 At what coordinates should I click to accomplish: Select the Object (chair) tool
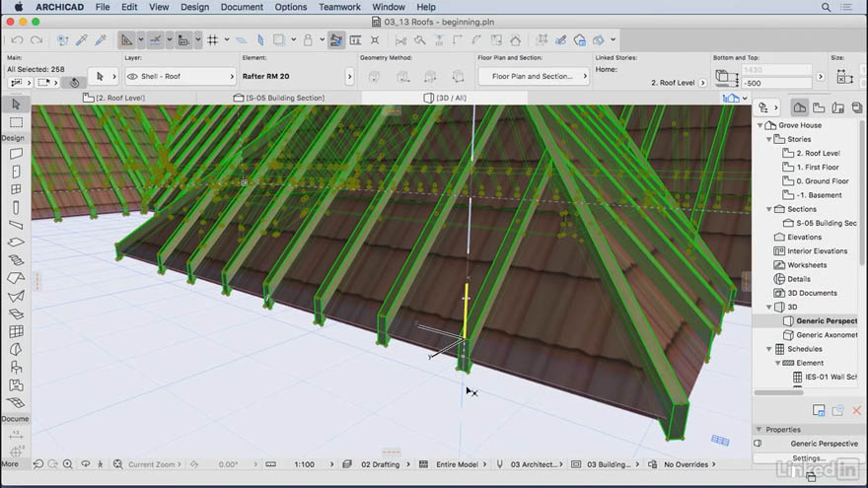pos(16,368)
